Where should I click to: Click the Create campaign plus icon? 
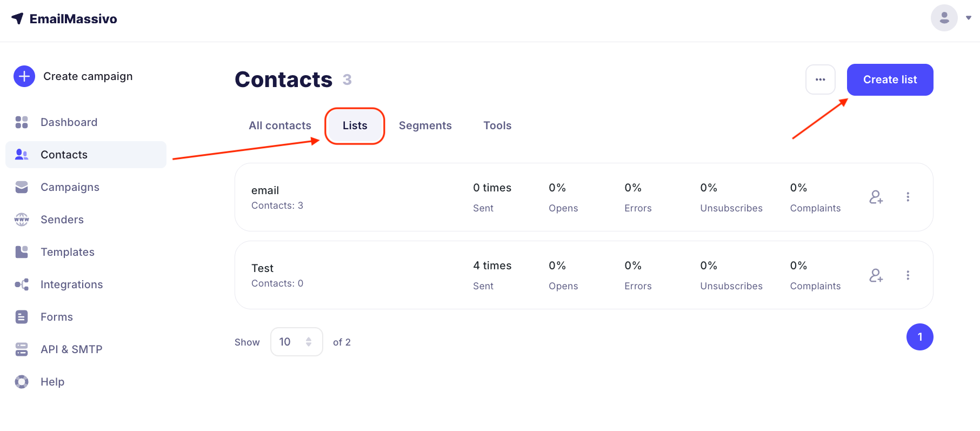(24, 77)
